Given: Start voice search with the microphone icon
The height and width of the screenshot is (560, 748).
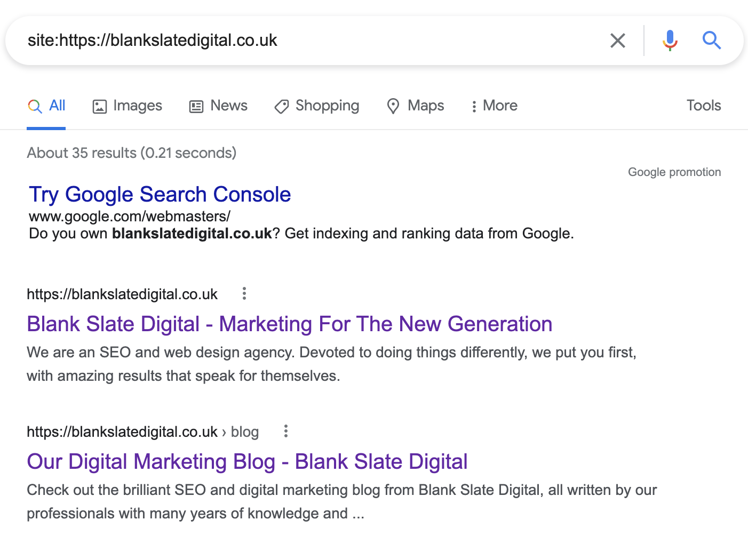Looking at the screenshot, I should click(x=670, y=41).
